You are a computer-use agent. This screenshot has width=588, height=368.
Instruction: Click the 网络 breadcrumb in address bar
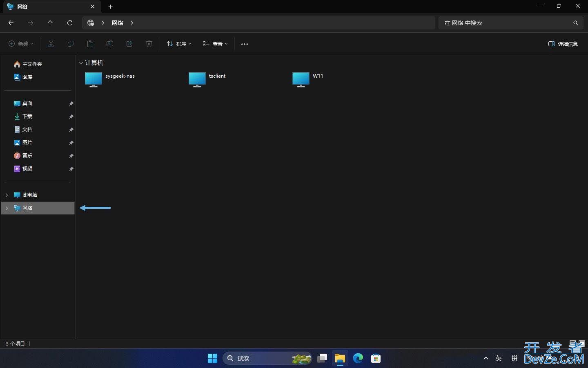(x=118, y=23)
